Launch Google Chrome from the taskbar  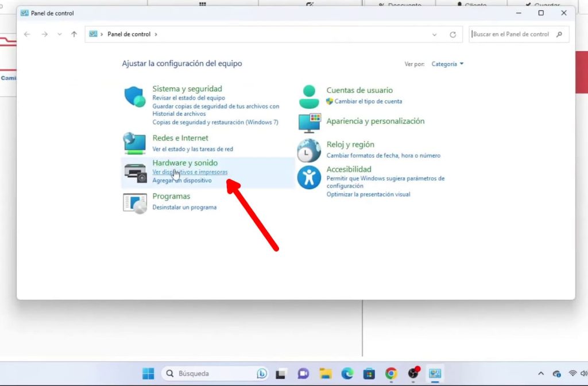pos(391,374)
